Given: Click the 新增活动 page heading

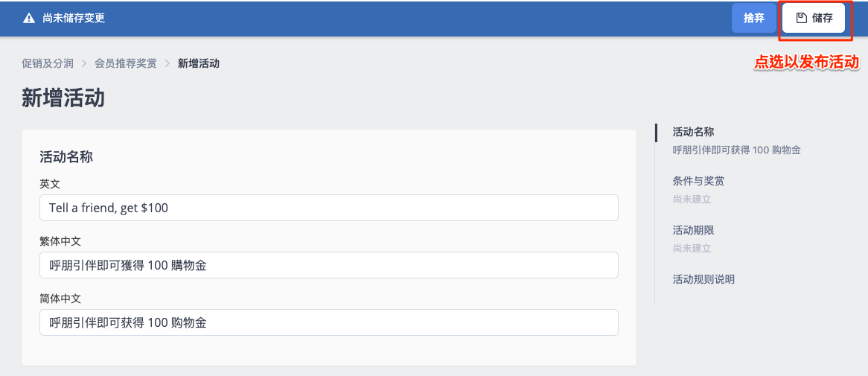Looking at the screenshot, I should (x=63, y=98).
